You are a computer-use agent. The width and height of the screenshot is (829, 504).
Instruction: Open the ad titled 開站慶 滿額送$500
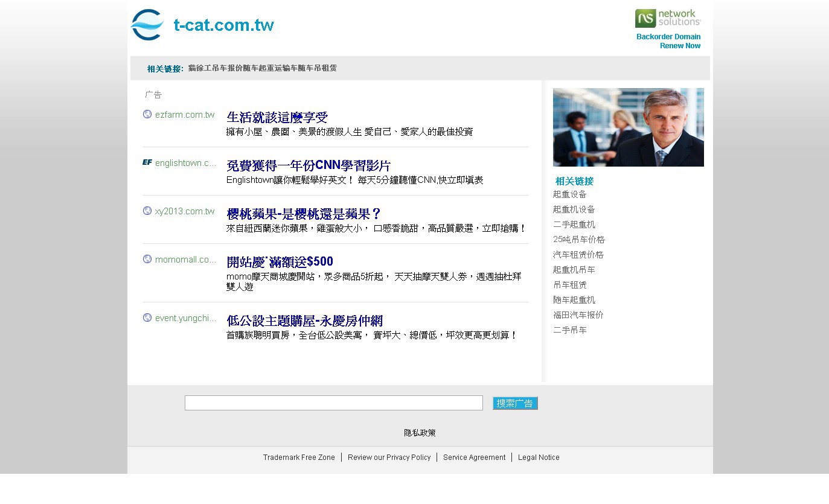click(280, 262)
